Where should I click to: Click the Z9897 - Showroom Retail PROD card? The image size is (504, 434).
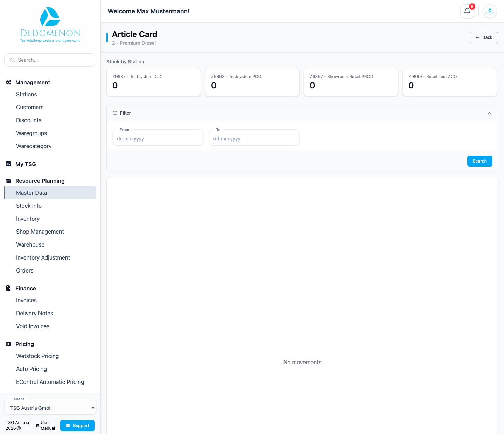point(351,82)
